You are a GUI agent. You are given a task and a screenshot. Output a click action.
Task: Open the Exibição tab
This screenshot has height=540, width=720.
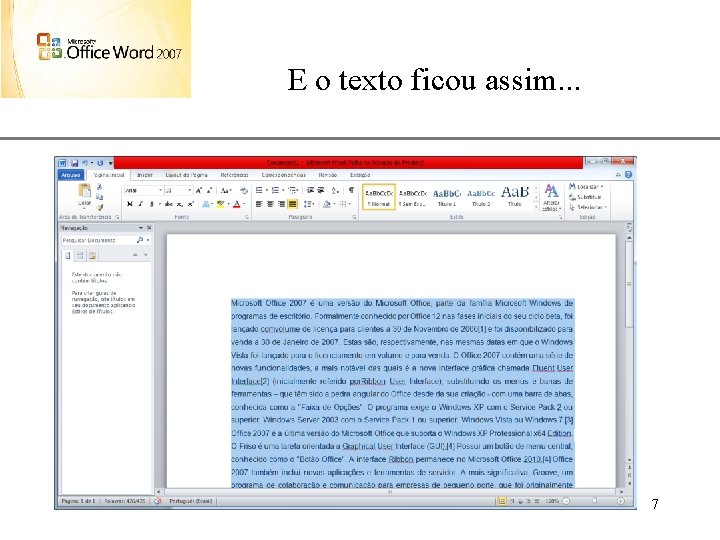pos(360,175)
